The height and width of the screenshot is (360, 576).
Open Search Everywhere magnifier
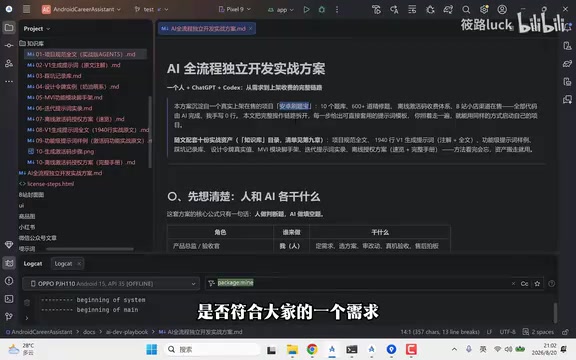click(x=466, y=10)
